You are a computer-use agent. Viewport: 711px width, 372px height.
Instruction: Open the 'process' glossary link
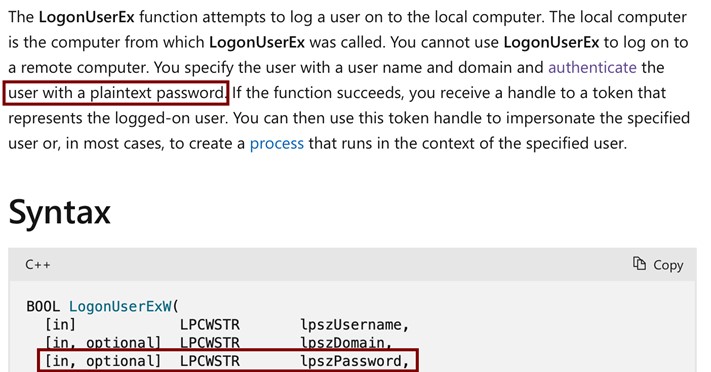tap(277, 143)
